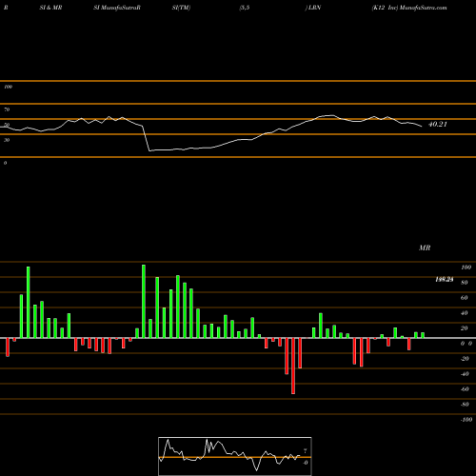Click the 'MR' indicator title
The width and height of the screenshot is (476, 476).
[425, 248]
